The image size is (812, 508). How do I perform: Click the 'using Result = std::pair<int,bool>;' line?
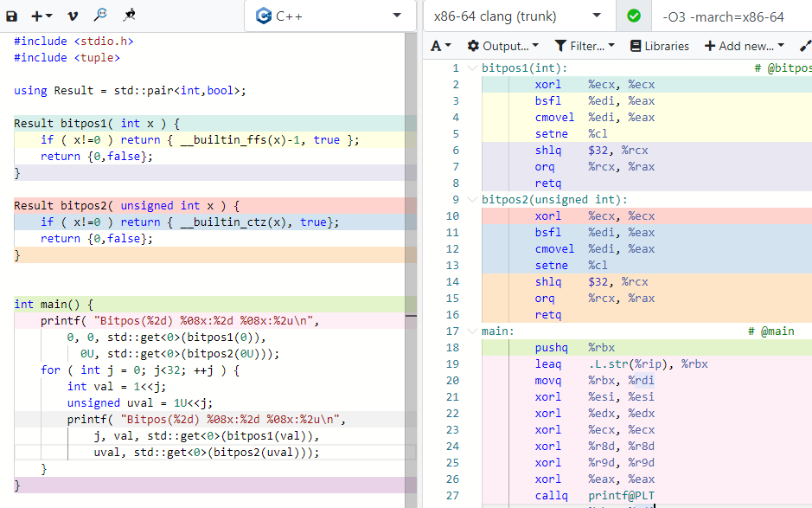130,91
